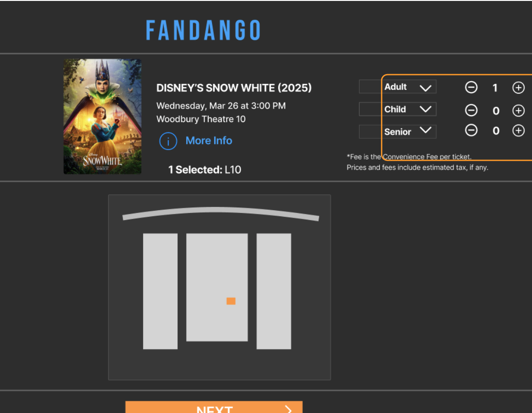Viewport: 532px width, 413px height.
Task: Click the minus icon for Senior tickets
Action: click(471, 131)
